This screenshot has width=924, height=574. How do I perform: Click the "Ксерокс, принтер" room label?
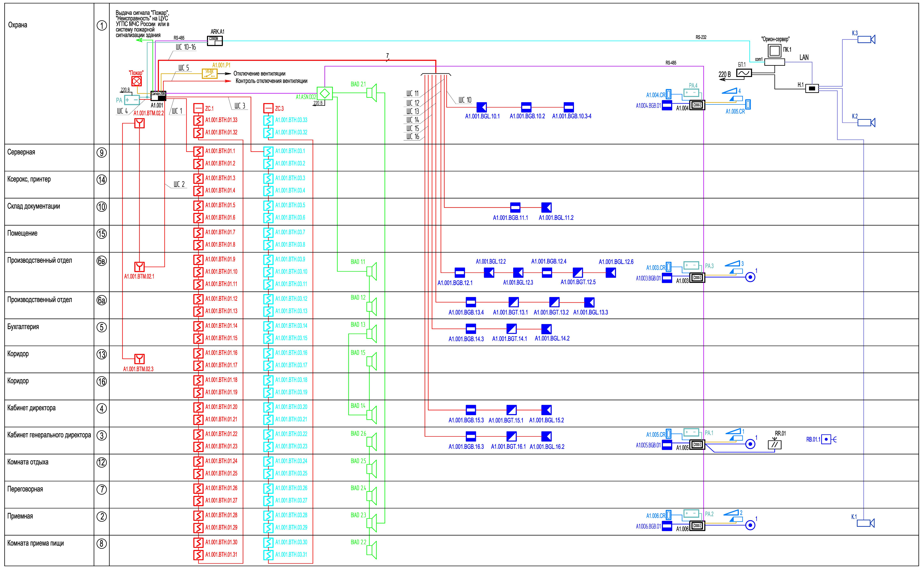pos(29,179)
